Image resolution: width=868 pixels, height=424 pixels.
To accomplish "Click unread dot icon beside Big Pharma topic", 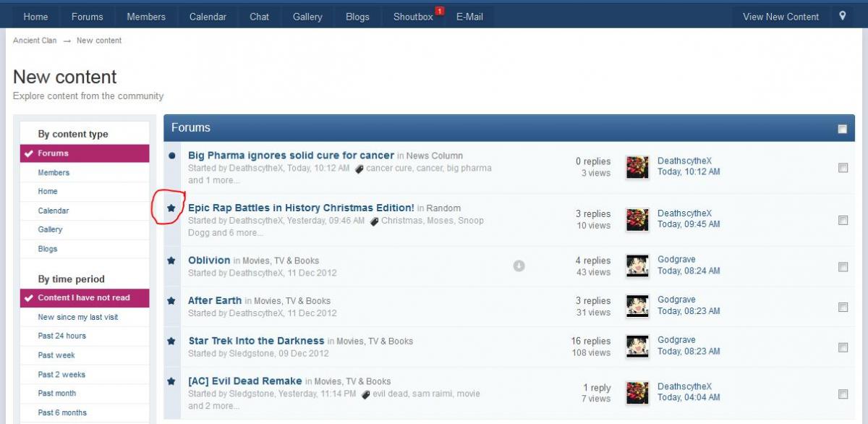I will (x=171, y=156).
